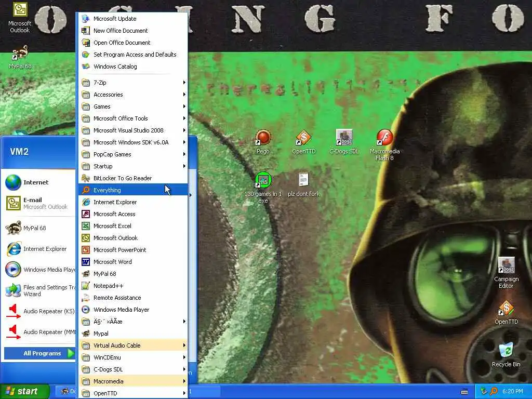Launch Mypal from programs list
This screenshot has width=532, height=399.
pos(133,334)
